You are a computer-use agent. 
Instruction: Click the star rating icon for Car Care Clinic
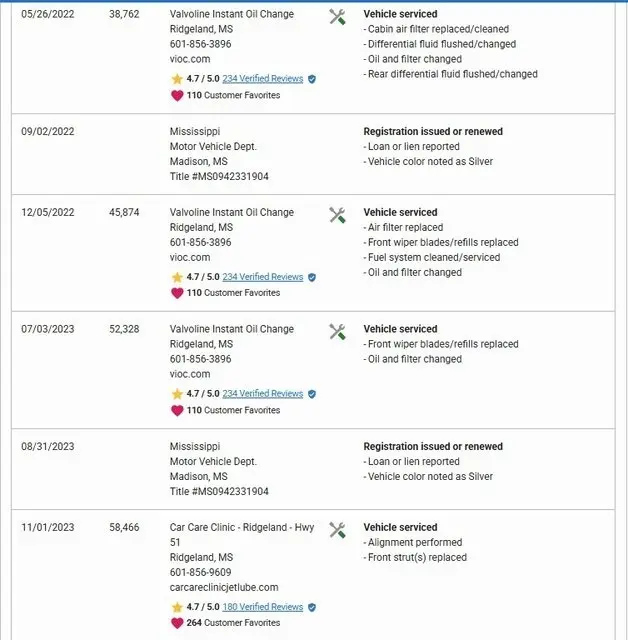pos(177,607)
